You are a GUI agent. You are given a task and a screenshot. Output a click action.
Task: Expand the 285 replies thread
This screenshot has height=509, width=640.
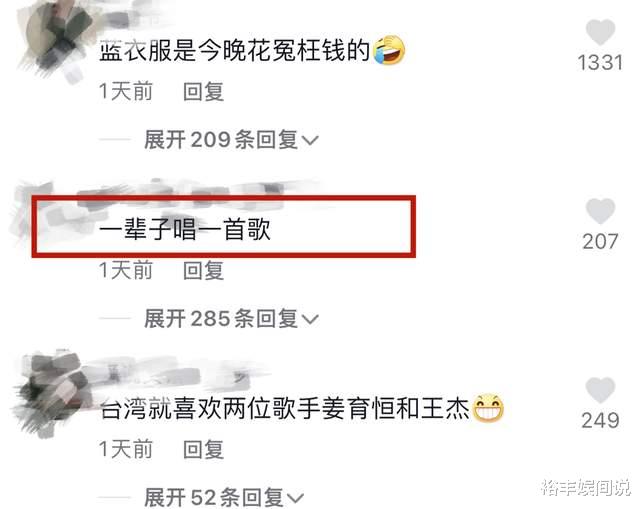(x=231, y=319)
